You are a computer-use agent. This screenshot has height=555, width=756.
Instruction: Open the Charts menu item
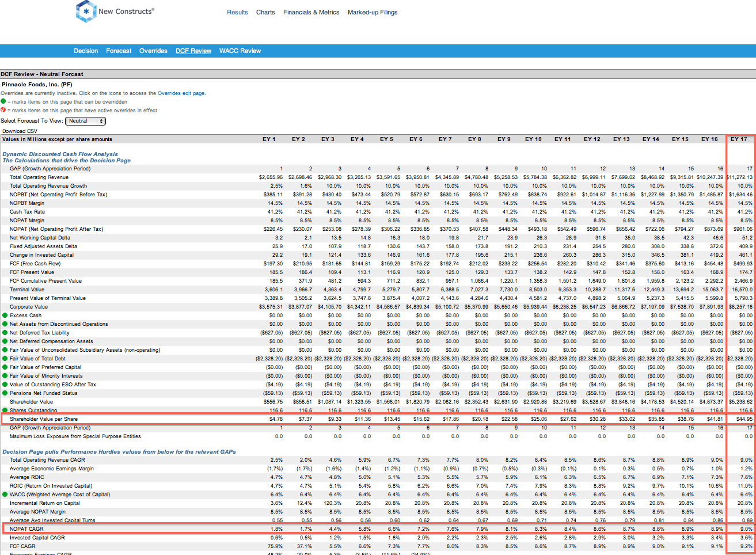click(265, 12)
